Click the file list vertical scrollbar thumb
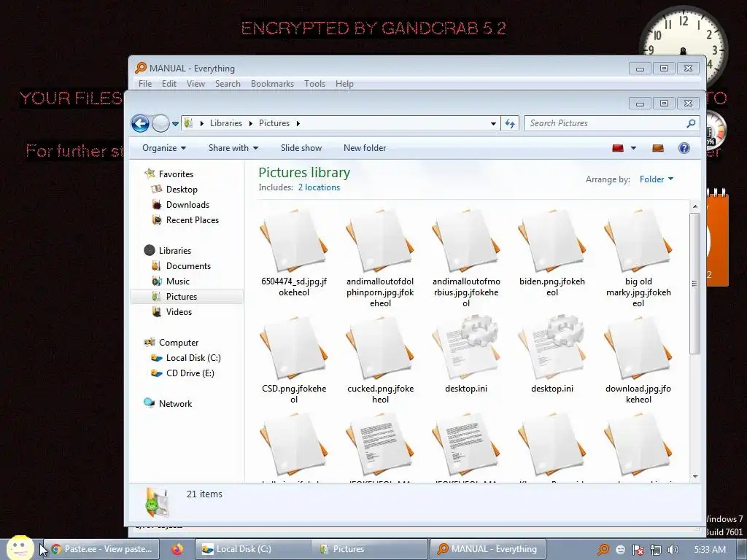The width and height of the screenshot is (747, 560). click(694, 284)
